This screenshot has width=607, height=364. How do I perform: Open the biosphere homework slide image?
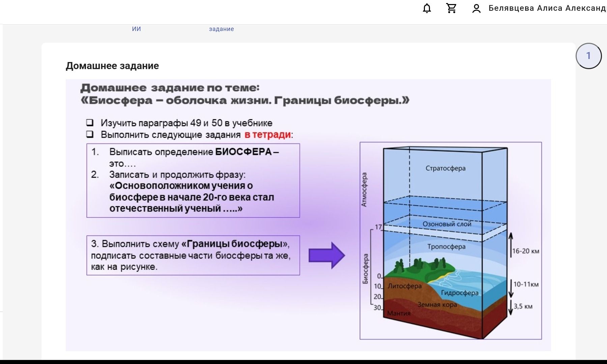(x=308, y=215)
